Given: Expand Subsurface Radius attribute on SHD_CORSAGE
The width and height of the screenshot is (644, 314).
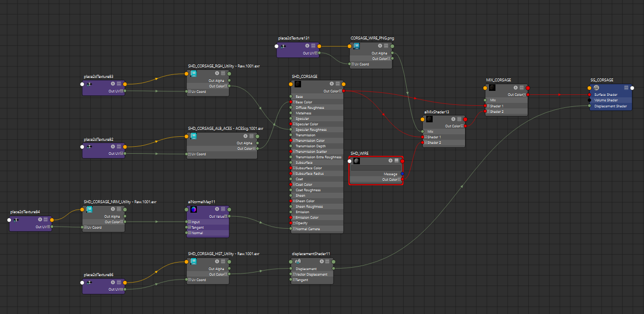Looking at the screenshot, I should [x=294, y=173].
